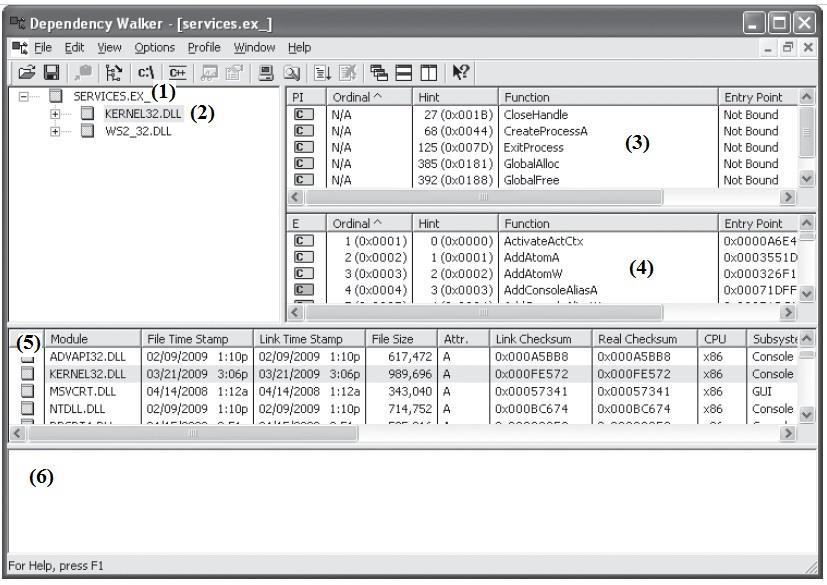Click the Tile Vertically toolbar icon
The image size is (827, 585).
pyautogui.click(x=428, y=72)
